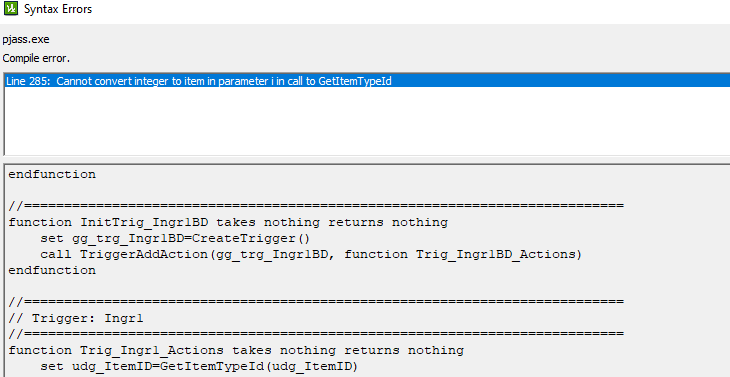Click GetItemTypeId(udg_ItemID) in the last code line
730x377 pixels.
pyautogui.click(x=259, y=366)
